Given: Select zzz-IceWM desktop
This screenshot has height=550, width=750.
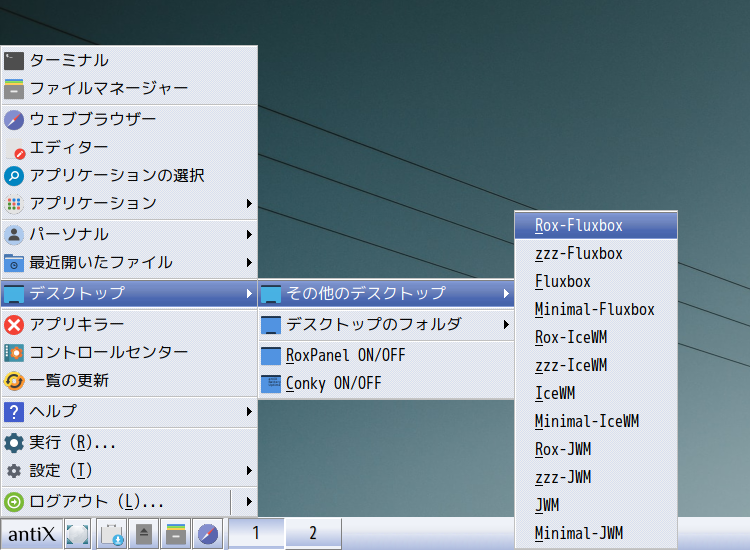Looking at the screenshot, I should click(596, 366).
